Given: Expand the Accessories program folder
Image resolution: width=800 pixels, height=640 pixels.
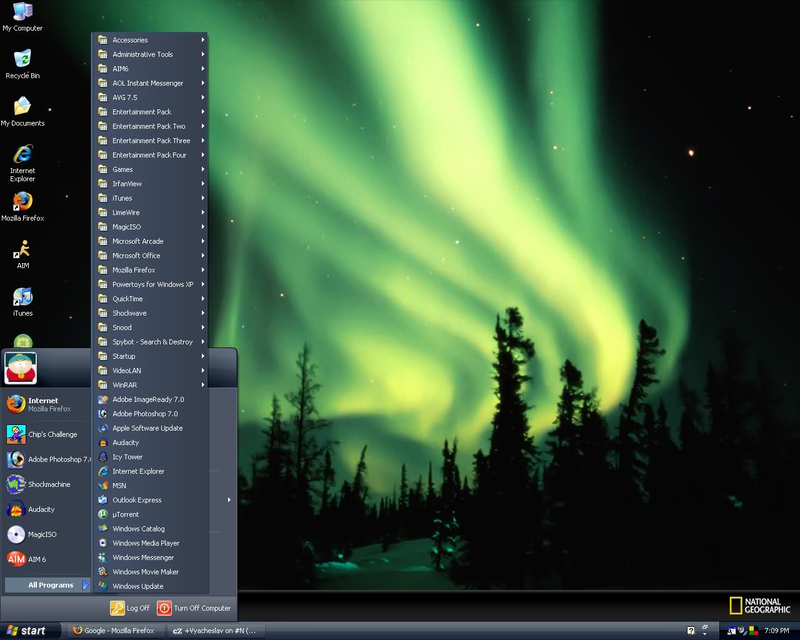Looking at the screenshot, I should tap(152, 40).
